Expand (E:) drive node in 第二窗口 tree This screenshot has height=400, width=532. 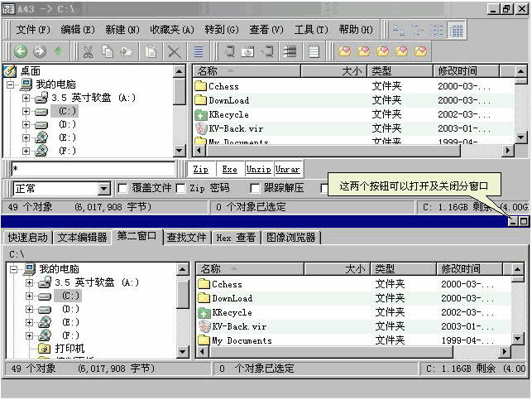[29, 322]
